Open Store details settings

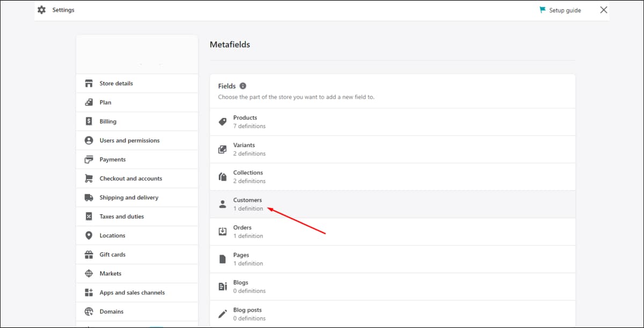tap(137, 84)
